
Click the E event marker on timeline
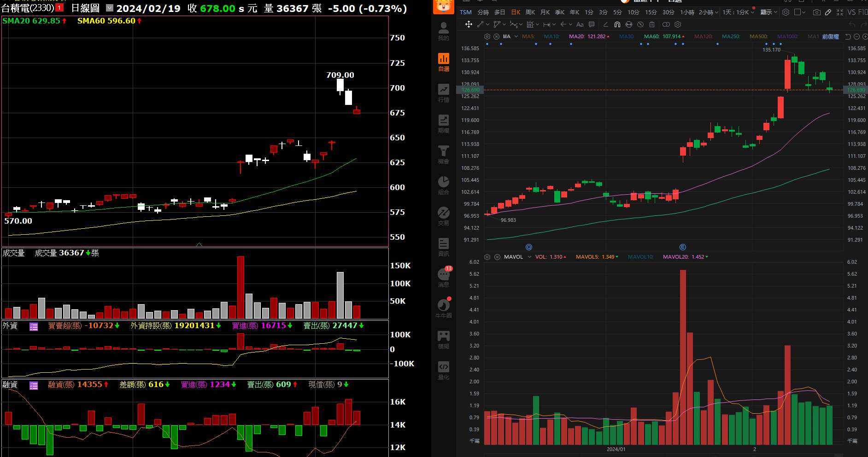point(683,247)
